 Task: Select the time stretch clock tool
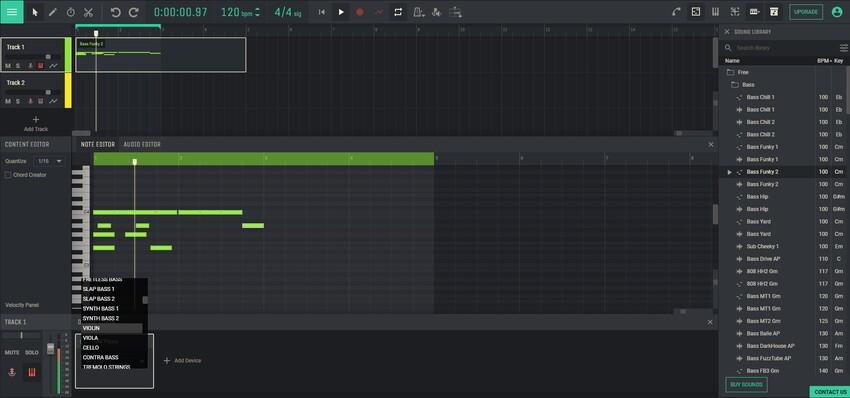[x=70, y=12]
